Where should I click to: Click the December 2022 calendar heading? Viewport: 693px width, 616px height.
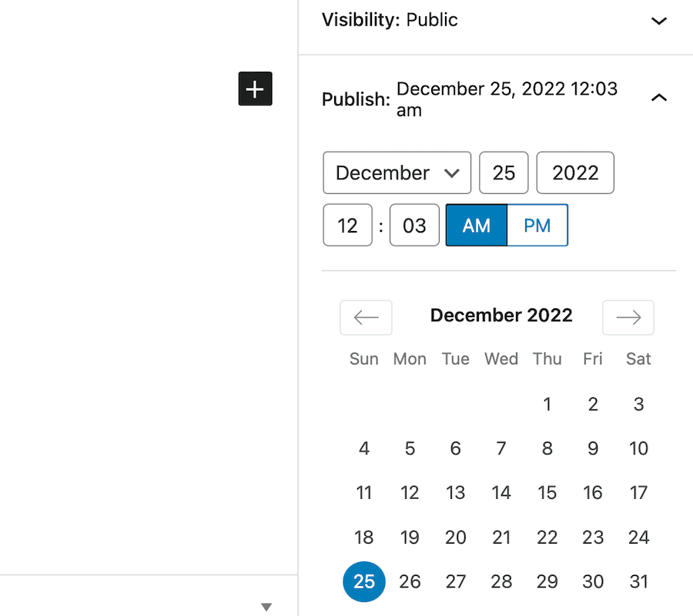(501, 315)
